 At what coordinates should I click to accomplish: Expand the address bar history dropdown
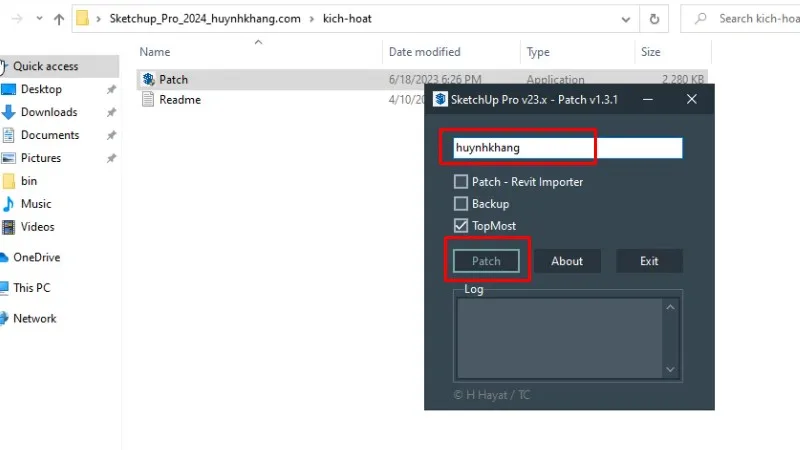tap(627, 18)
